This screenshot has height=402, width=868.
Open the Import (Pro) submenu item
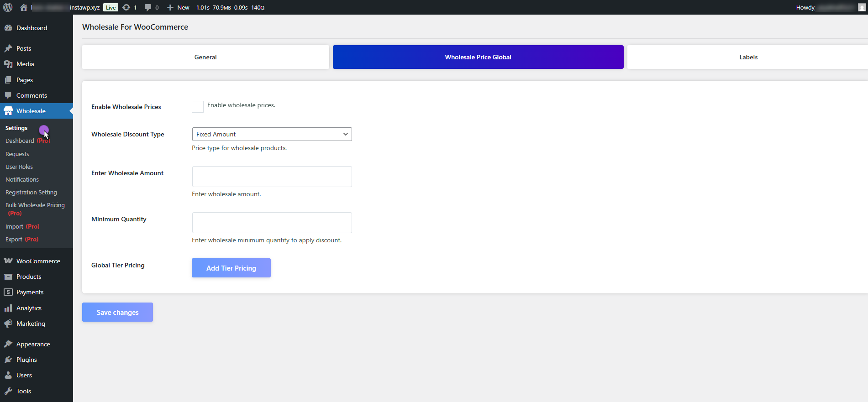point(22,227)
